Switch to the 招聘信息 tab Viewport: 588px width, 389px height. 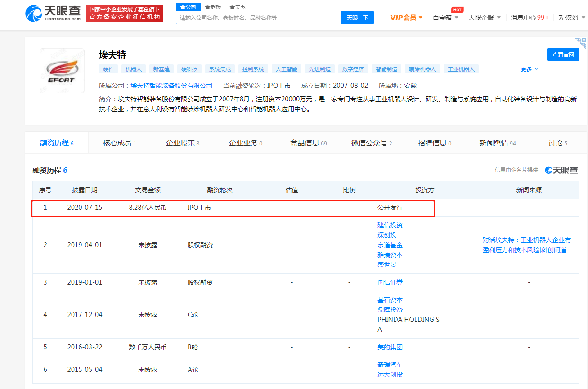[435, 143]
